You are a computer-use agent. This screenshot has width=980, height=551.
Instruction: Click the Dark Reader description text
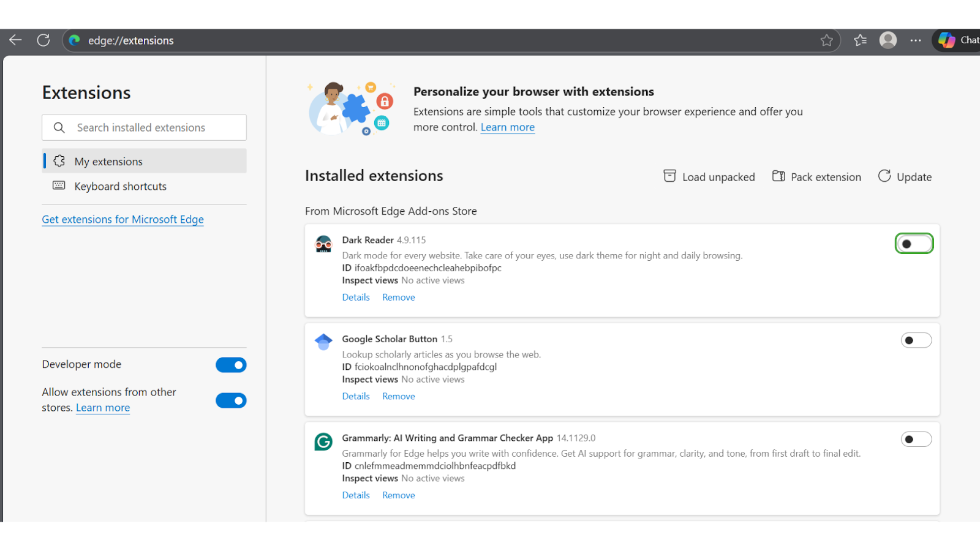542,256
